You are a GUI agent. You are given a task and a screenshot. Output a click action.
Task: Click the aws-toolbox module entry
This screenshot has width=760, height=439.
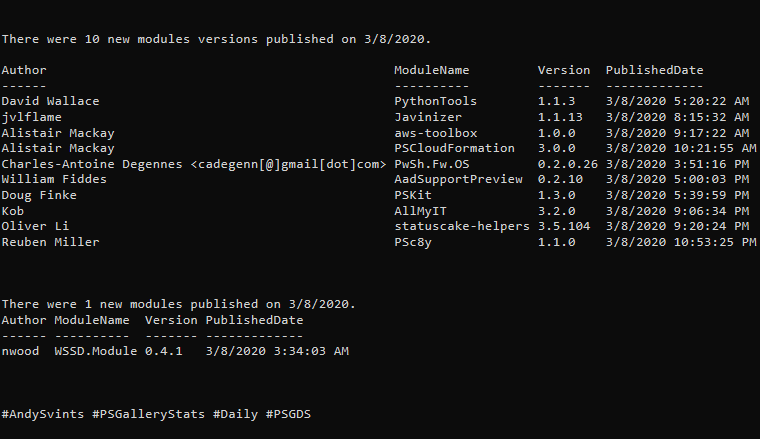(435, 133)
